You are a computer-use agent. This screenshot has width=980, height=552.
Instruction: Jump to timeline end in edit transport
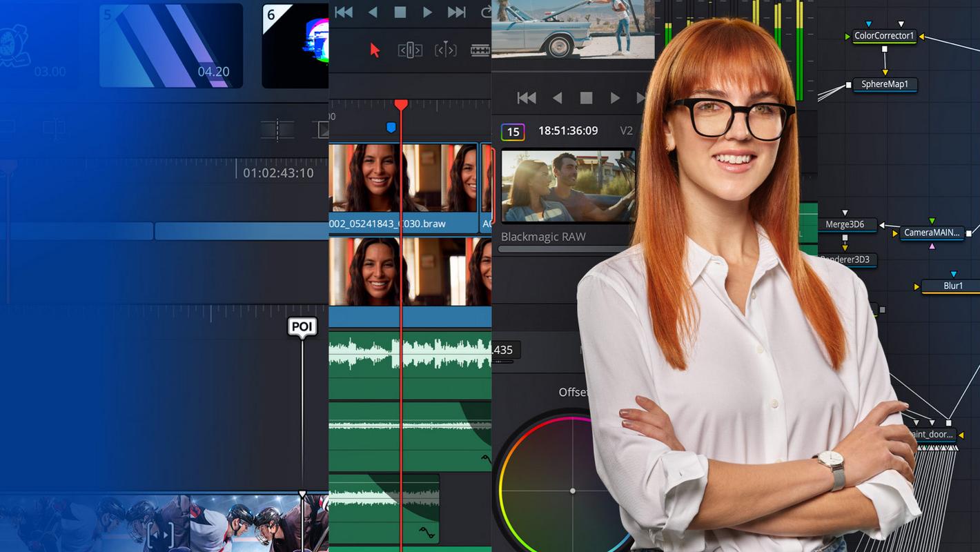pos(456,12)
